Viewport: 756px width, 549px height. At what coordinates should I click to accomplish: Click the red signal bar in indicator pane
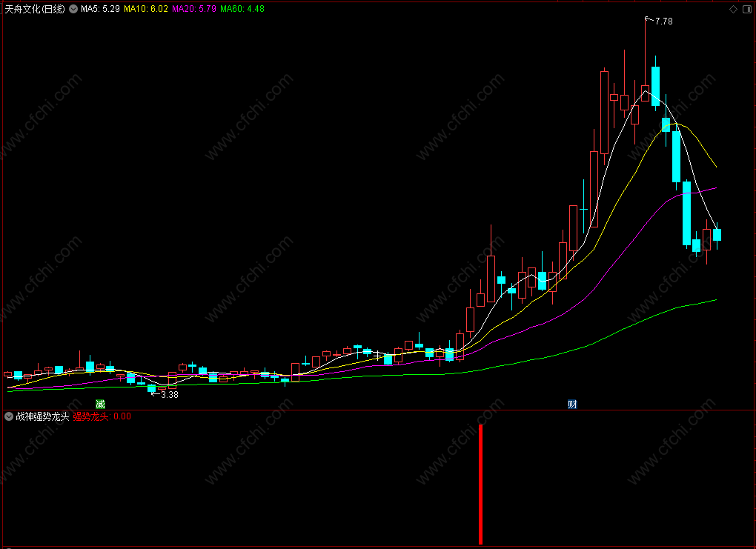click(x=481, y=485)
